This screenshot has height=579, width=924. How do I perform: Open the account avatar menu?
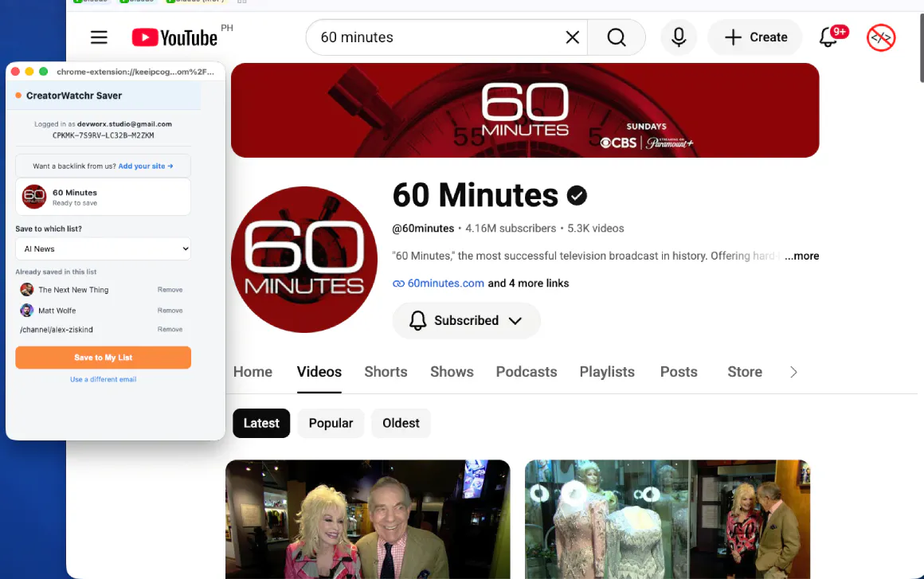click(x=881, y=37)
